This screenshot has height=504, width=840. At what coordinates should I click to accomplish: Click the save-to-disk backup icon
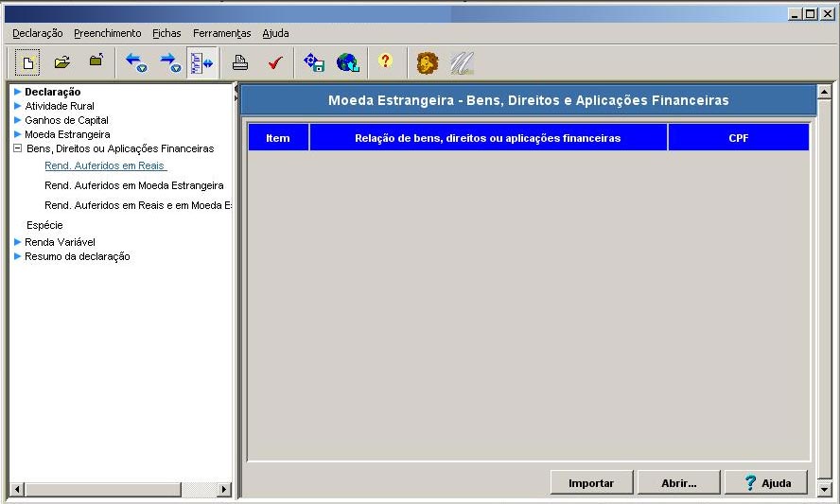[313, 63]
